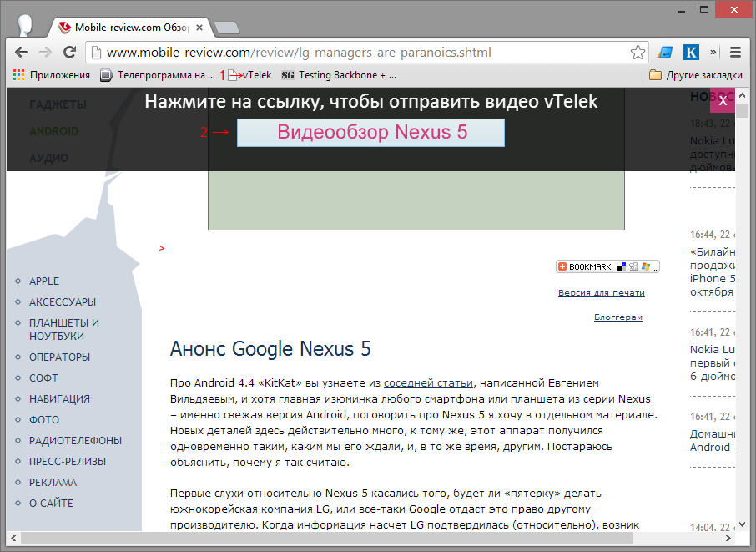This screenshot has height=552, width=756.
Task: Open the Домашни Android news item
Action: pyautogui.click(x=712, y=440)
